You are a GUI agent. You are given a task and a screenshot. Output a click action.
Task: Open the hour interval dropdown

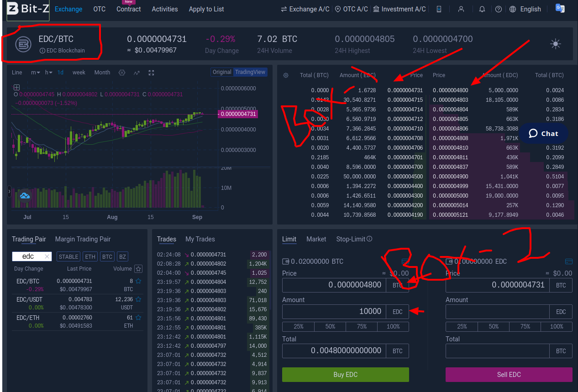tap(49, 73)
